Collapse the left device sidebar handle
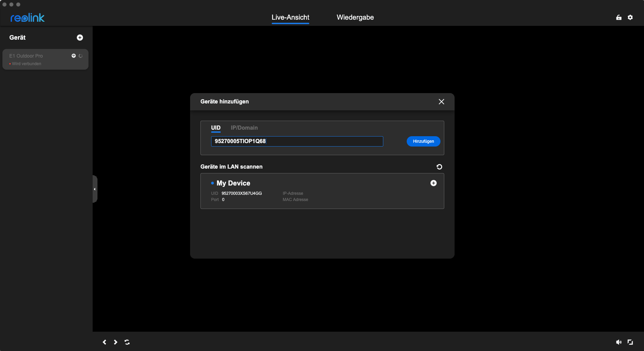 click(95, 189)
